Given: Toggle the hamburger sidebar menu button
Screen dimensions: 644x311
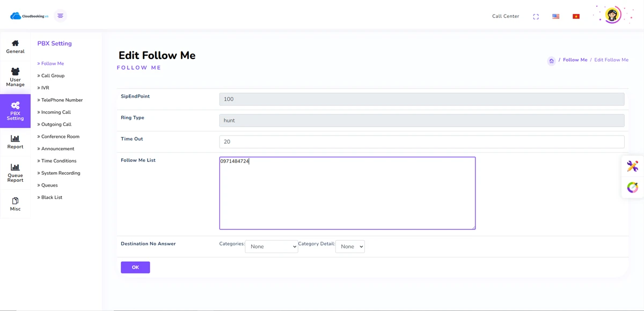Looking at the screenshot, I should (x=60, y=16).
